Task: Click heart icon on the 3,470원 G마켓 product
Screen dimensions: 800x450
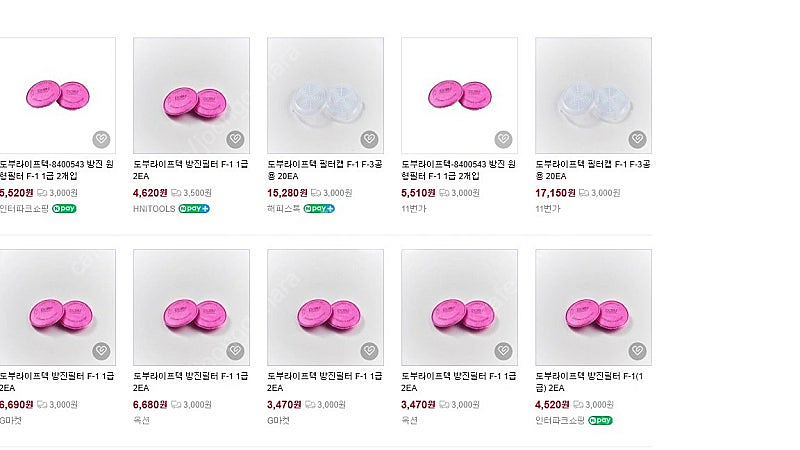Action: click(369, 351)
